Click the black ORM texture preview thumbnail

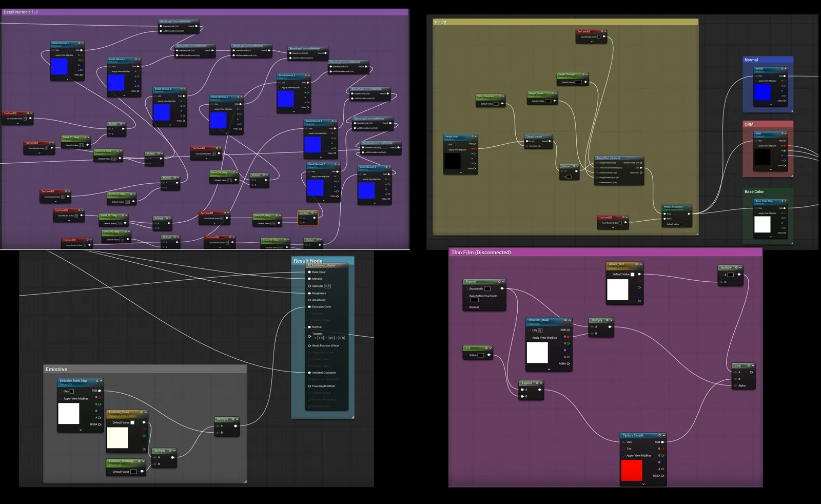[763, 157]
